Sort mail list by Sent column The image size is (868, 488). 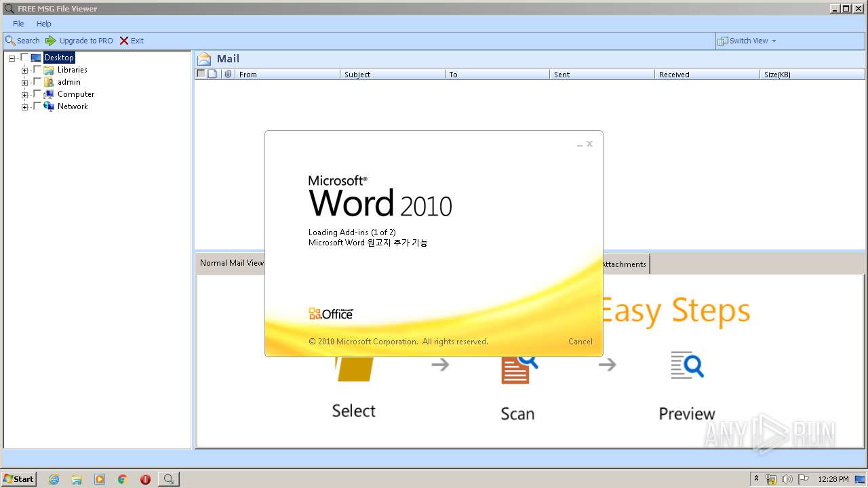[602, 75]
